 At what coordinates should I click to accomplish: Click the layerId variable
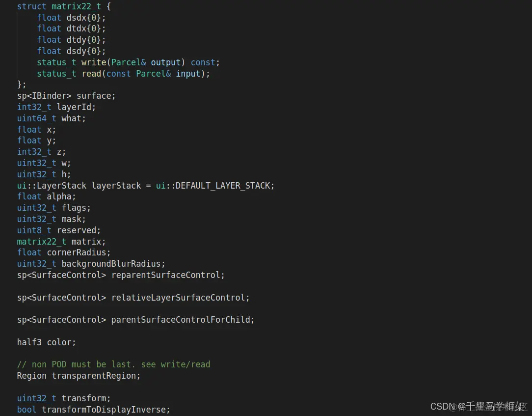click(x=74, y=107)
